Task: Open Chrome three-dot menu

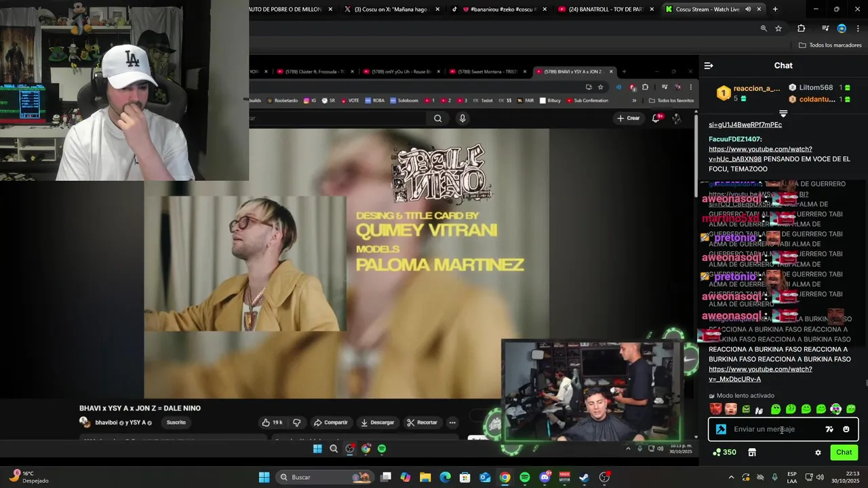Action: point(857,28)
